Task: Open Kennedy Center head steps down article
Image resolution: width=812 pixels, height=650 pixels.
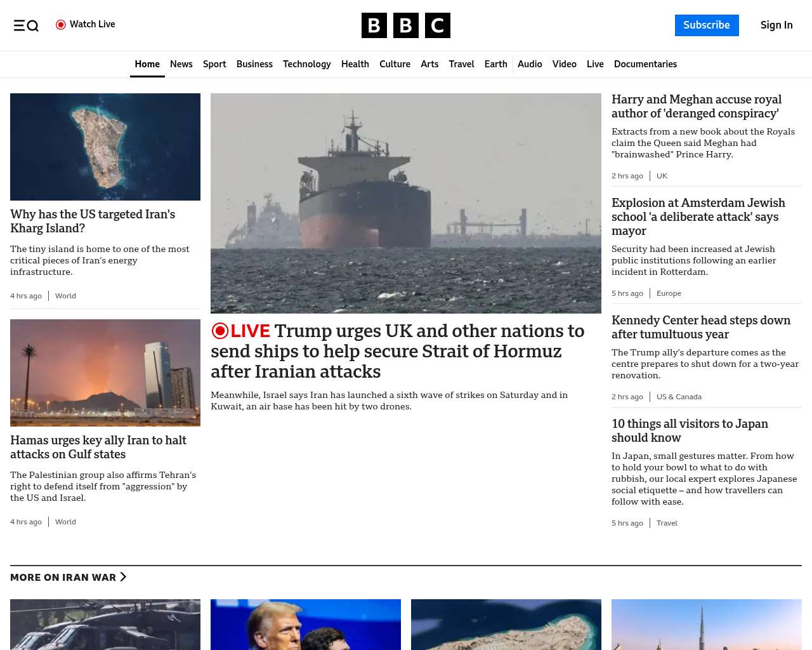Action: point(700,327)
